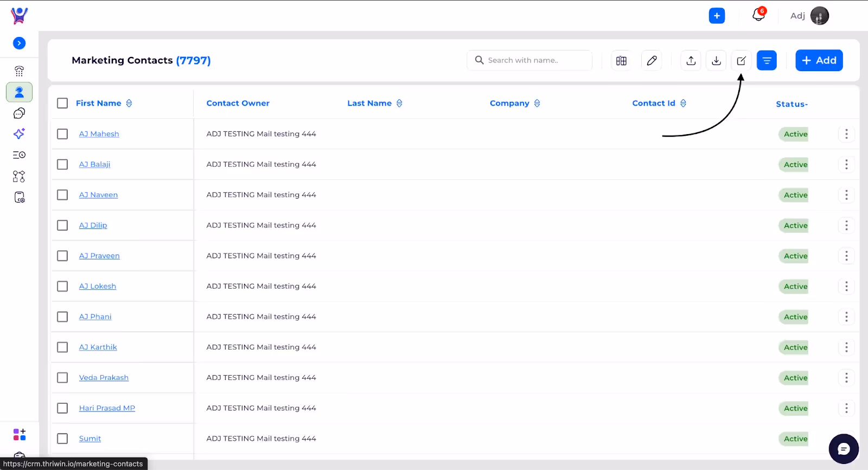Open the chat bubbles sidebar icon
Image resolution: width=868 pixels, height=470 pixels.
tap(19, 113)
